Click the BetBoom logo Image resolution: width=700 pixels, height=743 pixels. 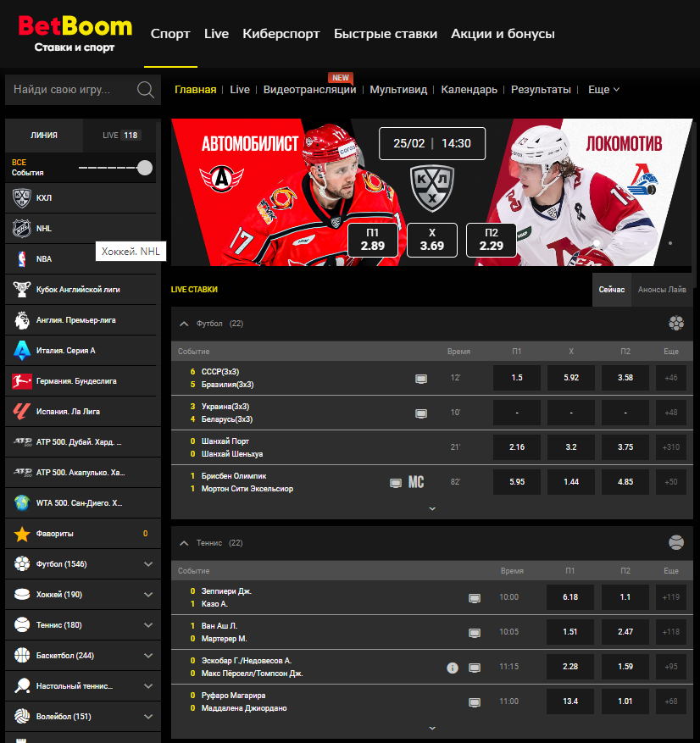tap(75, 33)
